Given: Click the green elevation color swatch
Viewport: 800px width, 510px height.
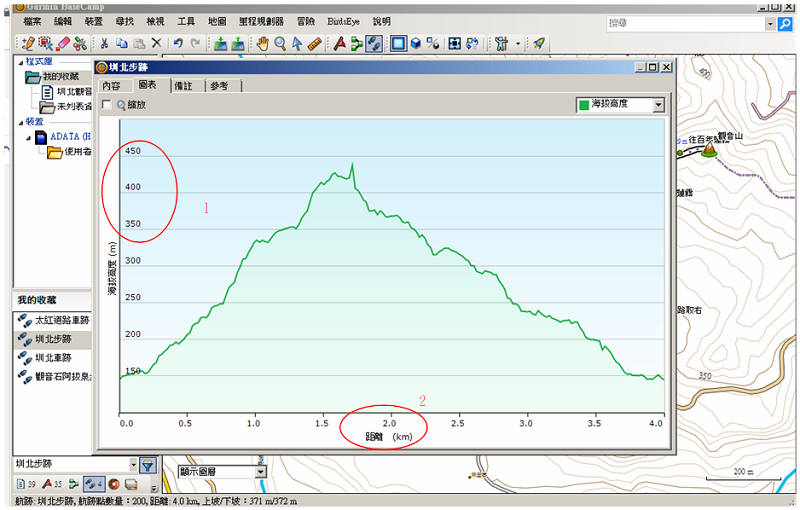Looking at the screenshot, I should click(584, 105).
